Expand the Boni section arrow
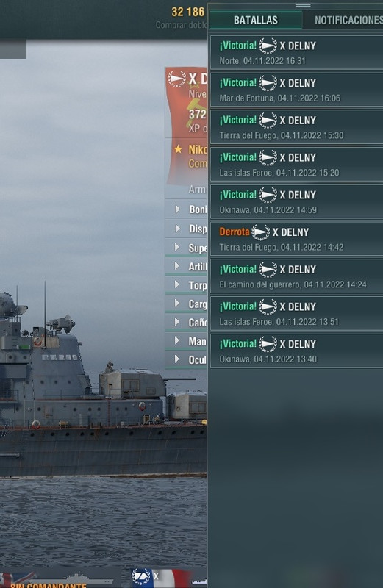 (x=177, y=209)
